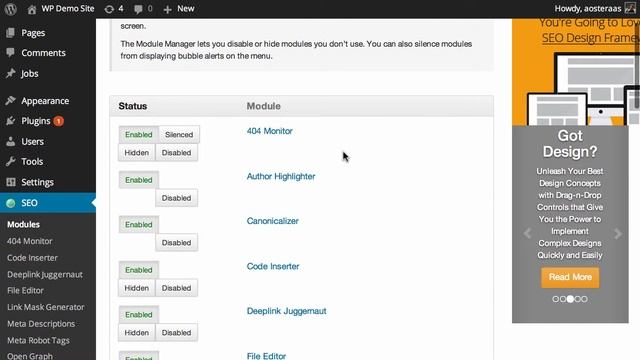Show next slide in the ad carousel

pos(618,233)
